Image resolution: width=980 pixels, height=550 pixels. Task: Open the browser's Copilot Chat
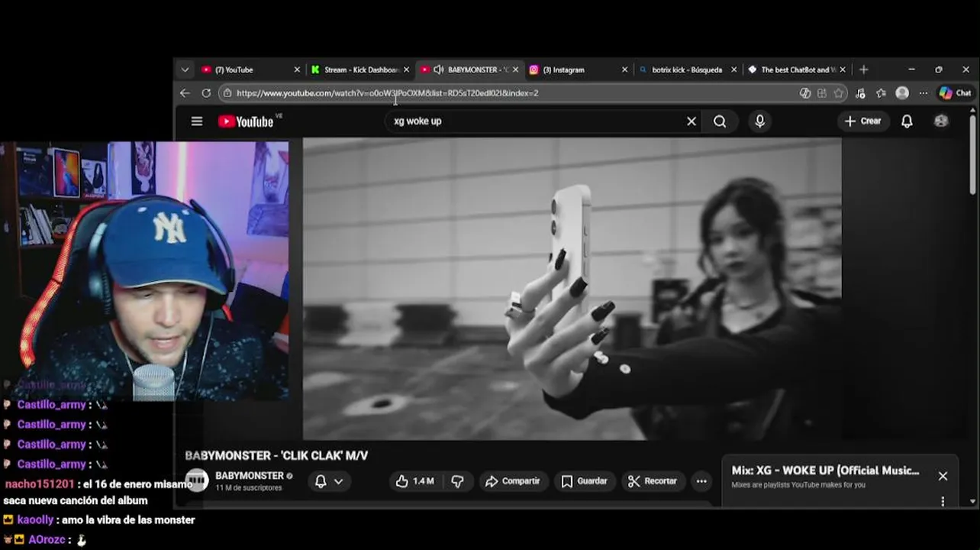tap(956, 93)
